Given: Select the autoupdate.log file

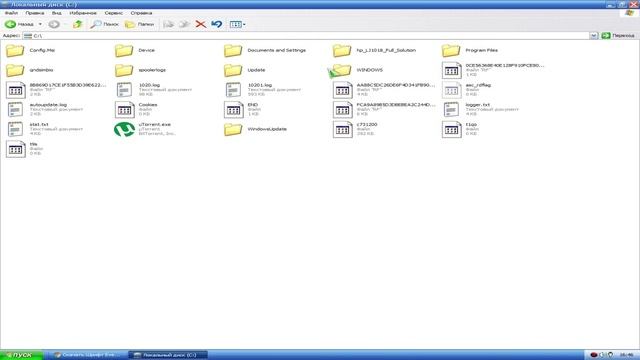Looking at the screenshot, I should pos(45,109).
